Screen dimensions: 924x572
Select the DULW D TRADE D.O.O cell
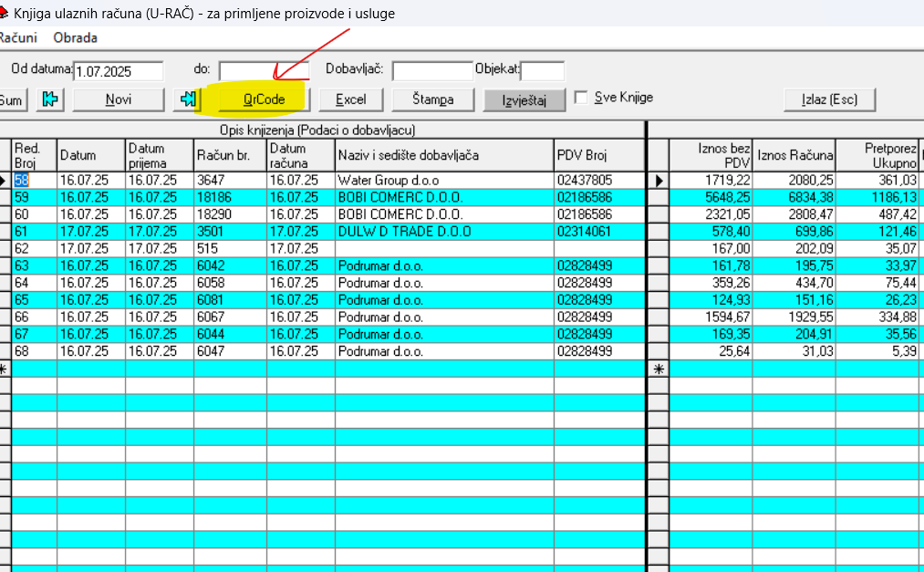pyautogui.click(x=444, y=232)
